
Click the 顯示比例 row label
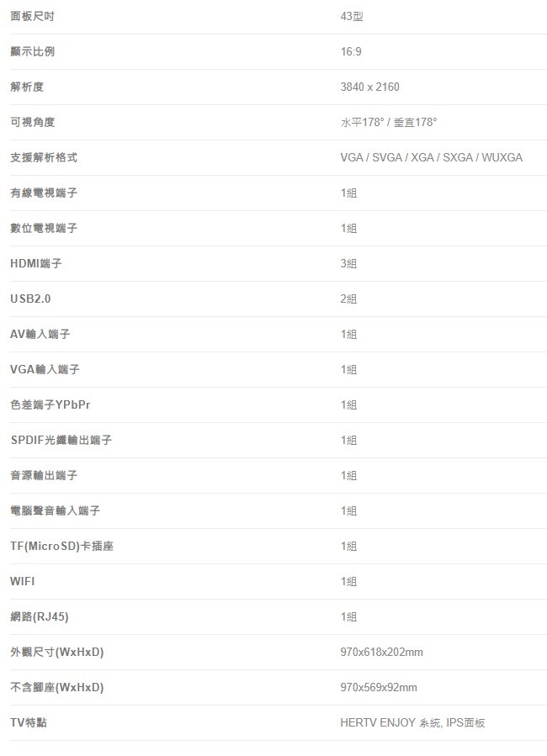point(32,51)
